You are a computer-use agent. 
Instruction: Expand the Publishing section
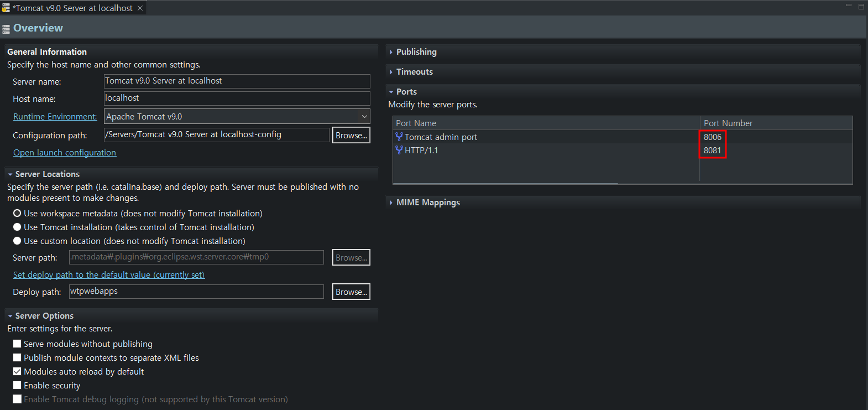391,52
